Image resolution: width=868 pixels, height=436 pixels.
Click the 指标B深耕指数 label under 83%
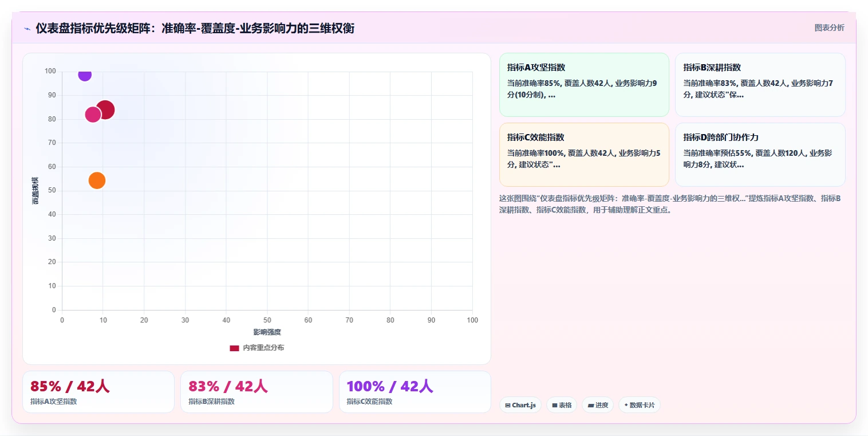coord(212,402)
